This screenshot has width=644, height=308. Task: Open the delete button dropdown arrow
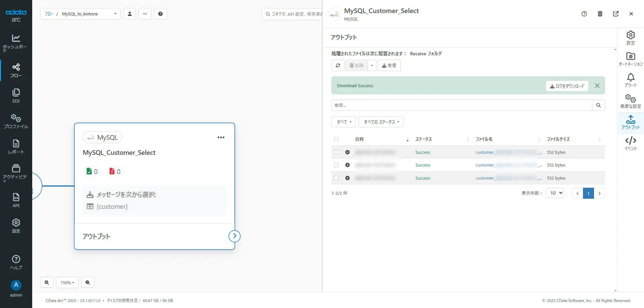coord(372,65)
